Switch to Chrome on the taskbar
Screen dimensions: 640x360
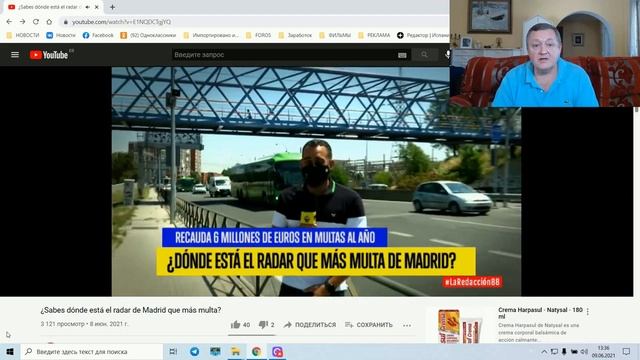click(x=256, y=351)
